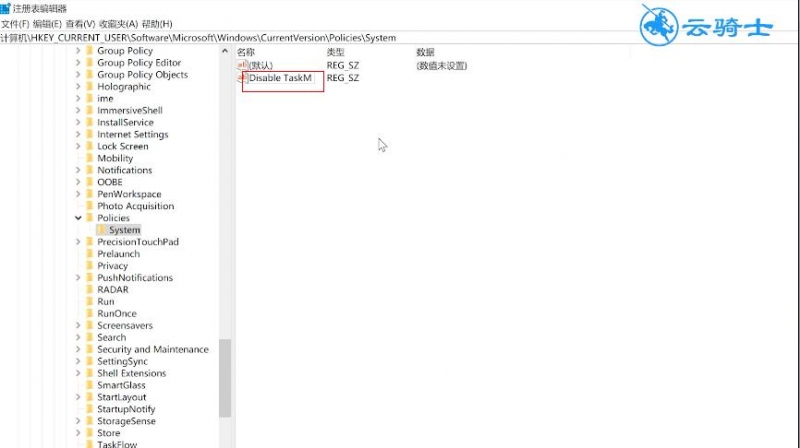Expand the Holographic key
This screenshot has width=800, height=448.
(x=78, y=86)
